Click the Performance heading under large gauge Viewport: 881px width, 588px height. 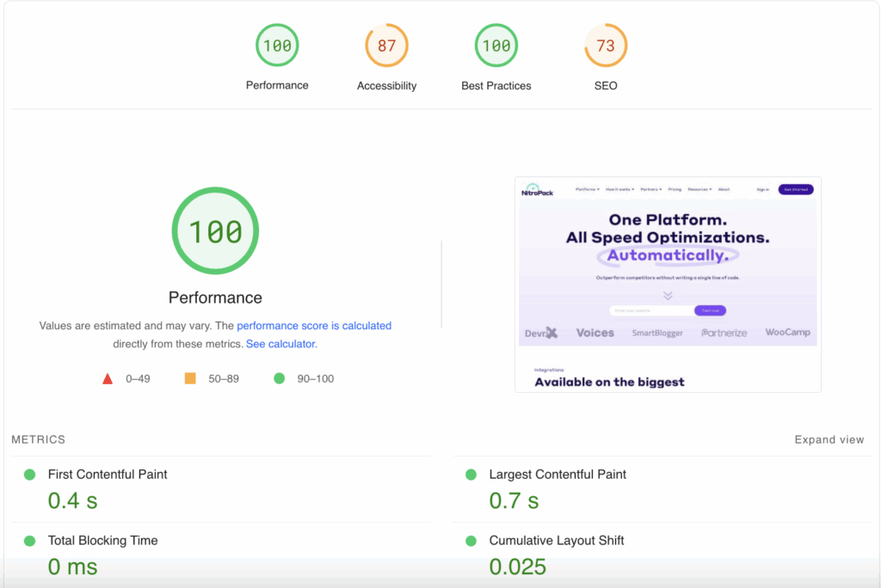coord(215,297)
